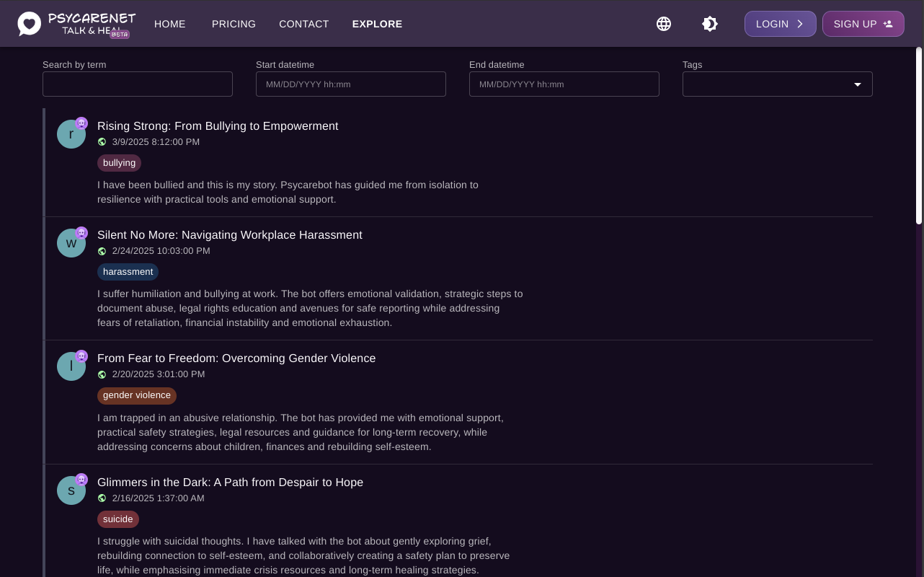Click public globe icon next to 2/16/2025 date
This screenshot has width=924, height=577.
[x=102, y=498]
